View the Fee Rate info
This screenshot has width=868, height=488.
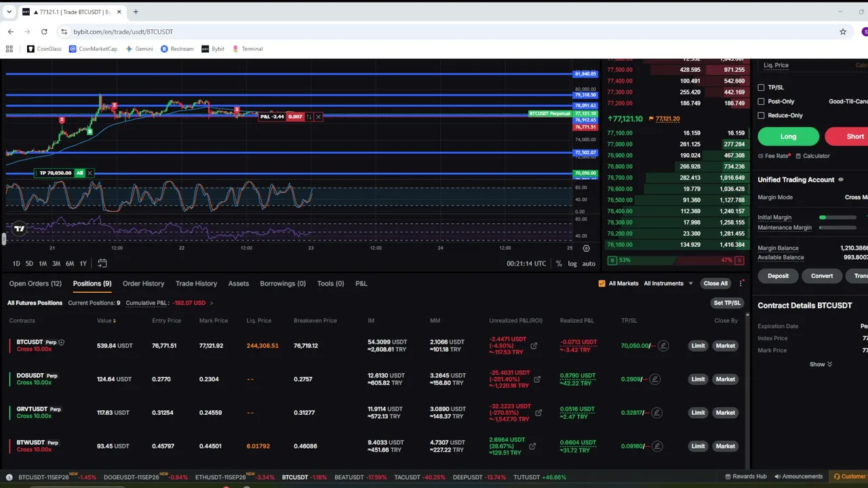pos(774,156)
